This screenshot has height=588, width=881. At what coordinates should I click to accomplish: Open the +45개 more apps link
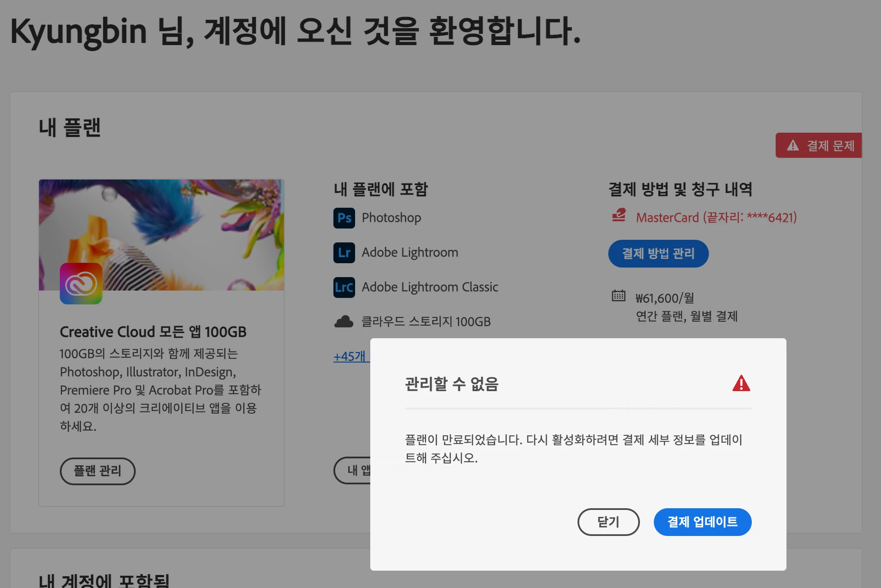tap(350, 356)
